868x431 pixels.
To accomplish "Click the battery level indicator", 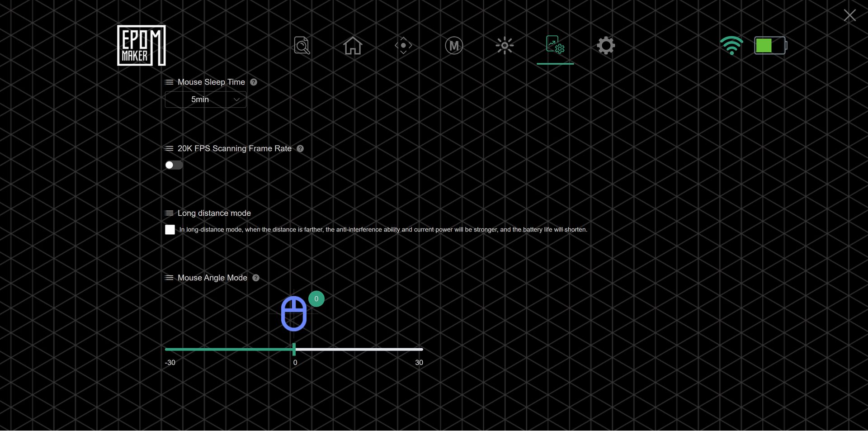I will click(x=771, y=45).
